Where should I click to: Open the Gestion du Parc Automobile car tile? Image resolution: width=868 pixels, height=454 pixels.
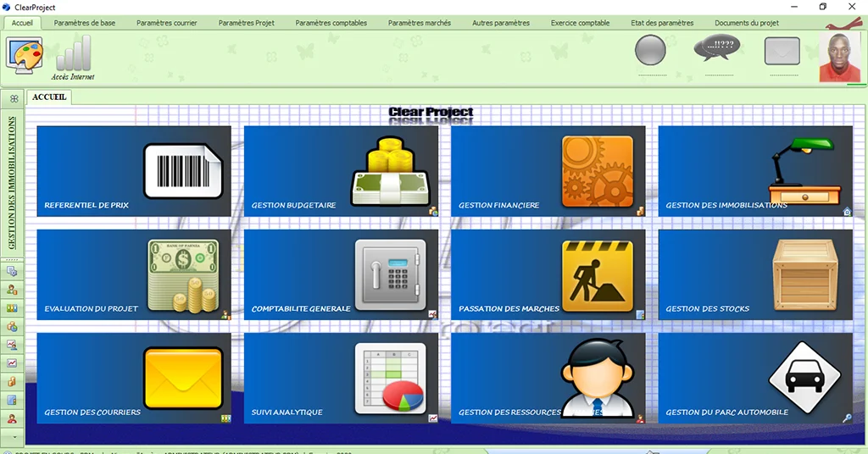(755, 379)
